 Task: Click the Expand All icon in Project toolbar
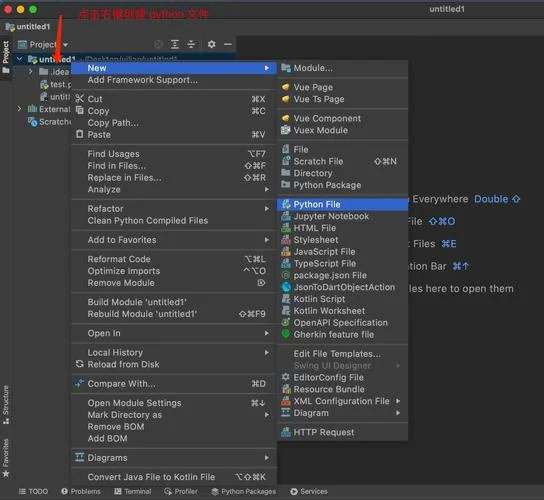(175, 44)
